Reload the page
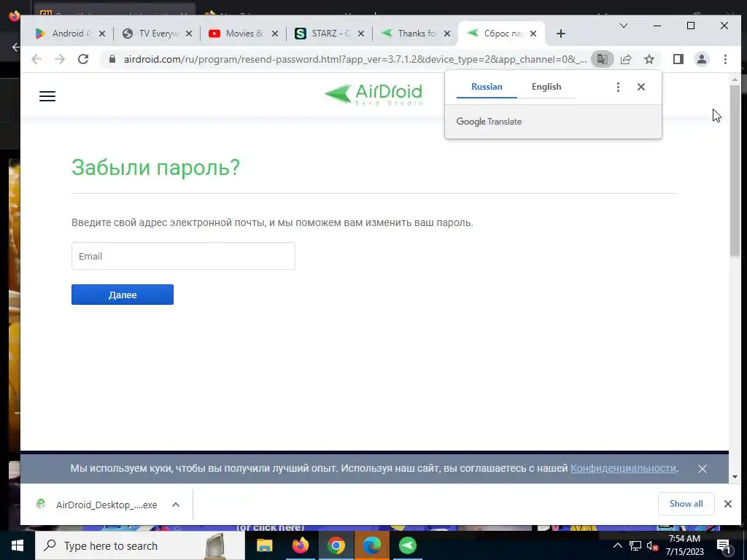 [83, 59]
